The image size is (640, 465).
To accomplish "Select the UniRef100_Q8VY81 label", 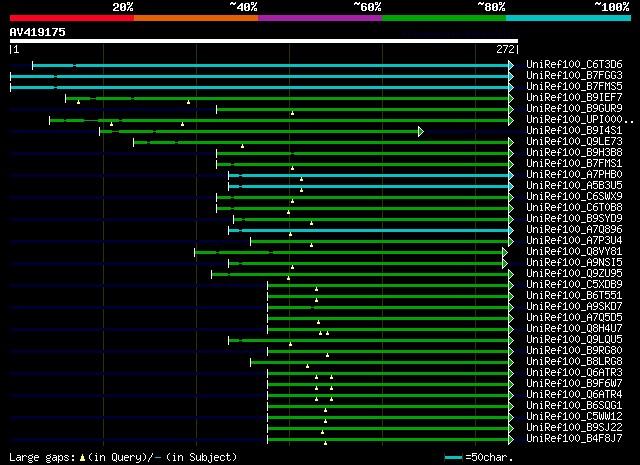I will click(x=574, y=251).
